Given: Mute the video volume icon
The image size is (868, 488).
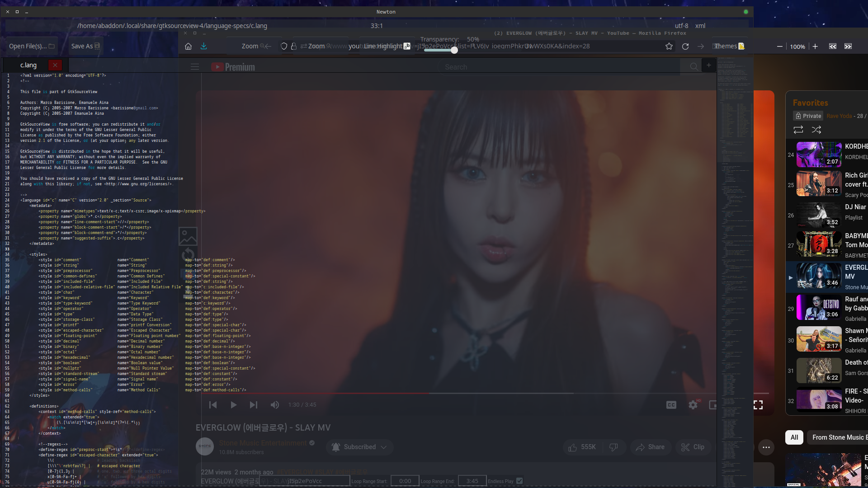Looking at the screenshot, I should coord(274,405).
